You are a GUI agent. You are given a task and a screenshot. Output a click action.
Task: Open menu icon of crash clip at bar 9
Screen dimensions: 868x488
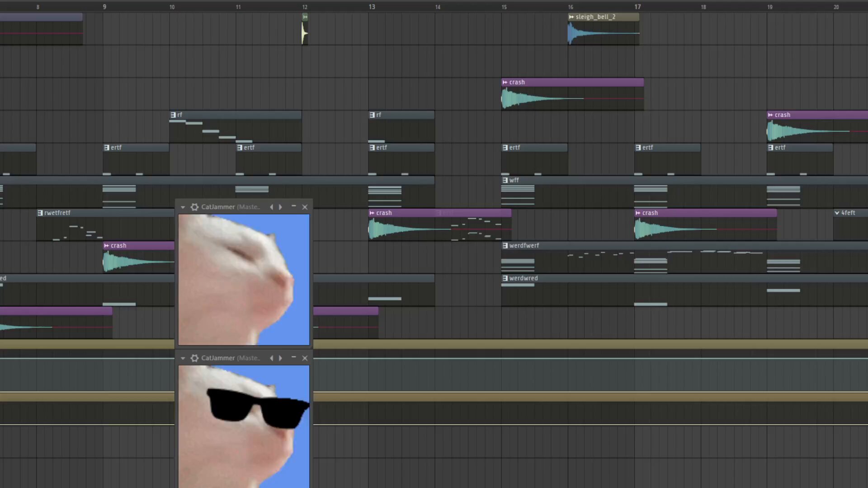pos(107,245)
